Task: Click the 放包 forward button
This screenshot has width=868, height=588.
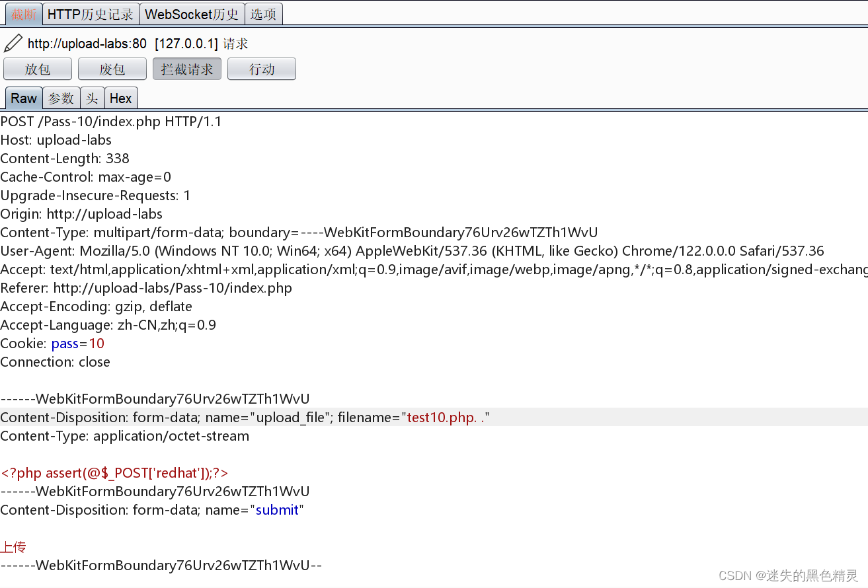Action: 38,69
